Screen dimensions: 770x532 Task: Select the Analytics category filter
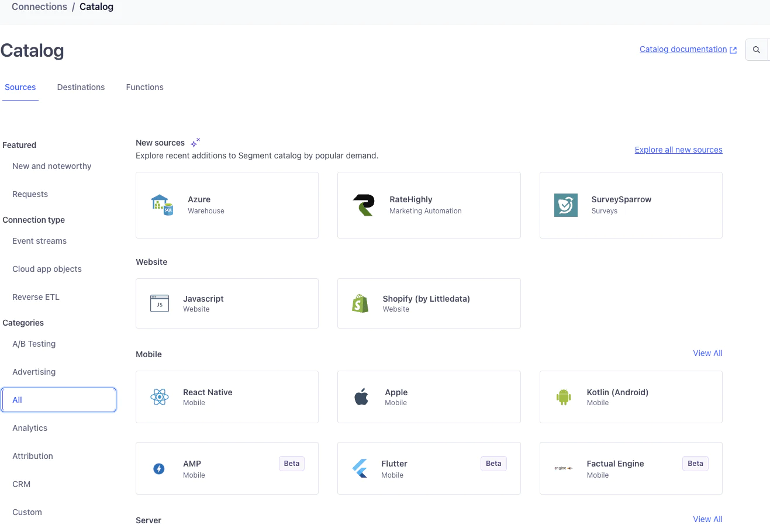coord(30,428)
